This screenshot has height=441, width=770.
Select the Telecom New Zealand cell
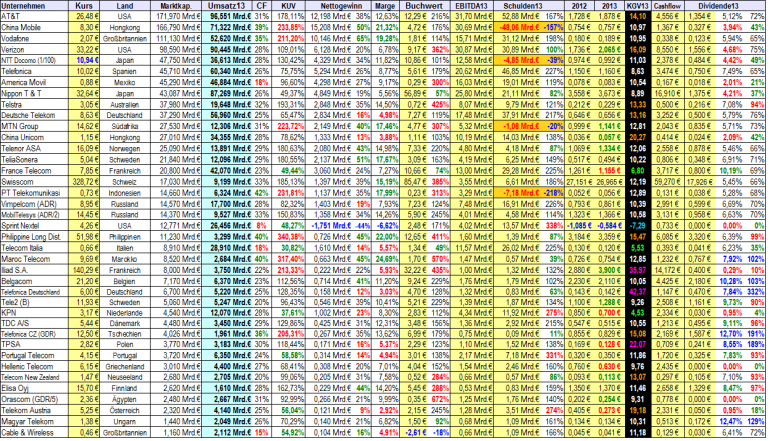[x=34, y=377]
